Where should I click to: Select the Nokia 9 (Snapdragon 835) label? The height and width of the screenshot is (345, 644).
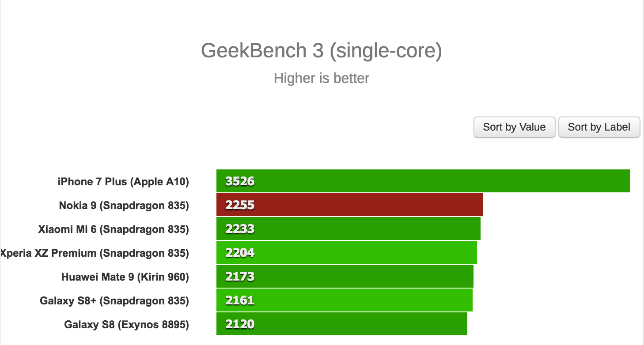[124, 205]
